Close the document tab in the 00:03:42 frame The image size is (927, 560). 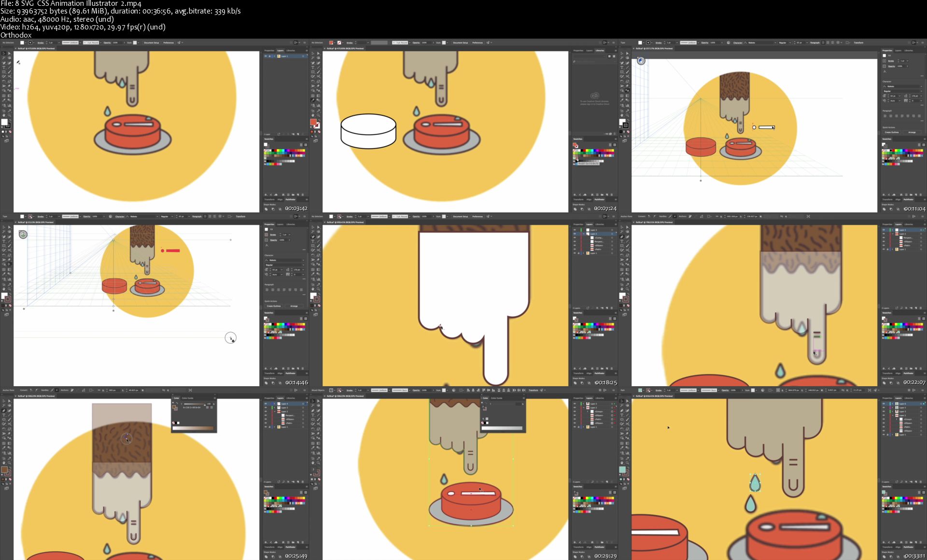click(x=15, y=48)
